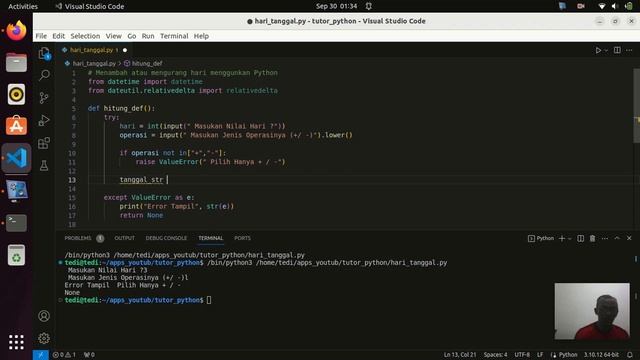Run the Python file with play button
This screenshot has height=360, width=640.
[x=598, y=50]
